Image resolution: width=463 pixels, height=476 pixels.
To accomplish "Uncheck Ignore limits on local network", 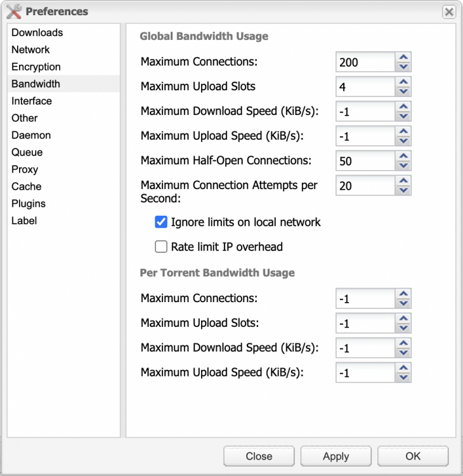I will 161,222.
